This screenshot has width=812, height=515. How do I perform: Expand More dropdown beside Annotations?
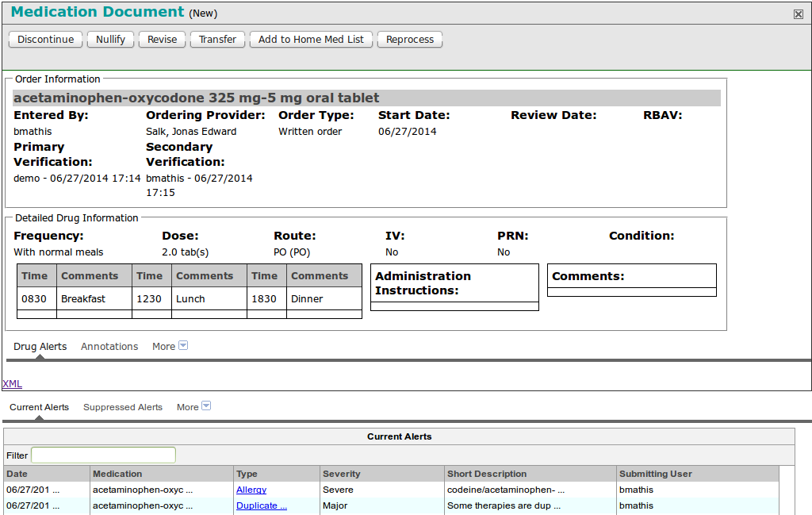pyautogui.click(x=170, y=346)
